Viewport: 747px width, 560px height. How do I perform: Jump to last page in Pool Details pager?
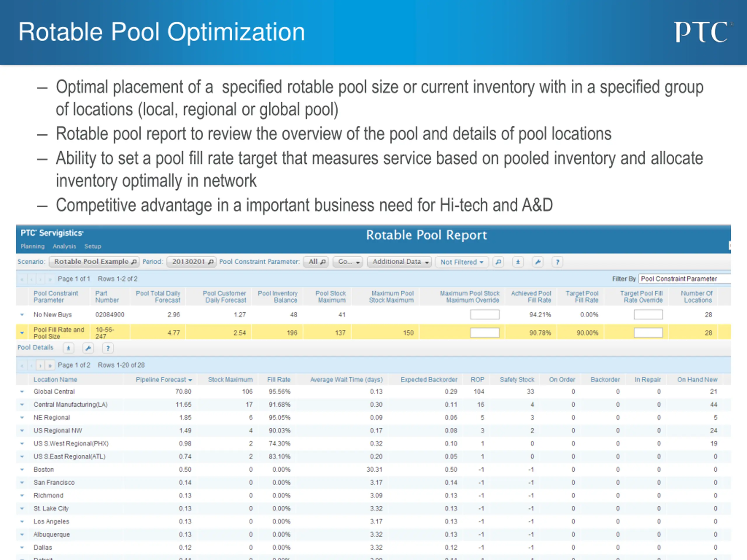50,365
